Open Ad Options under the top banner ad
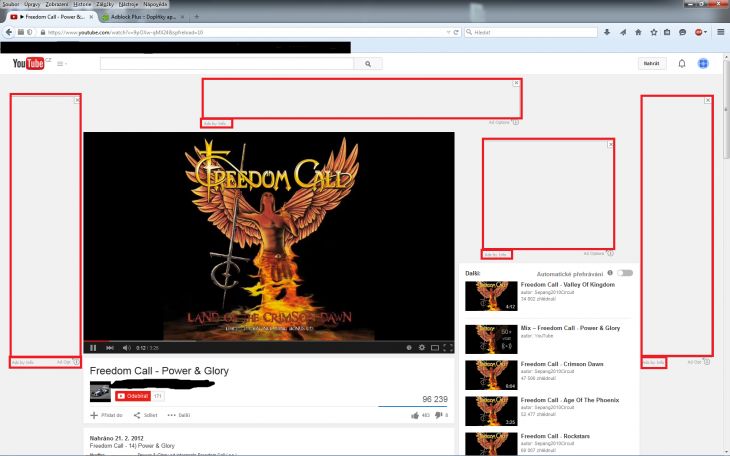 [x=503, y=123]
